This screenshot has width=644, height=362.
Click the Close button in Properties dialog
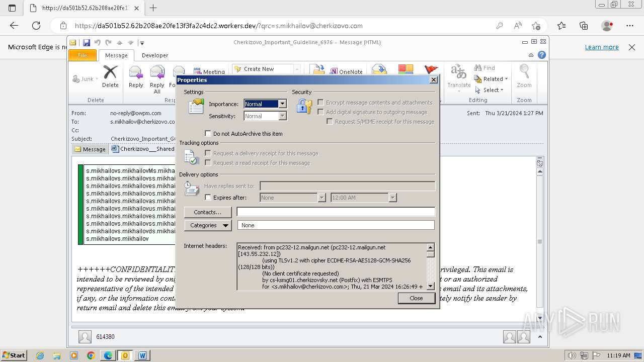pyautogui.click(x=416, y=298)
